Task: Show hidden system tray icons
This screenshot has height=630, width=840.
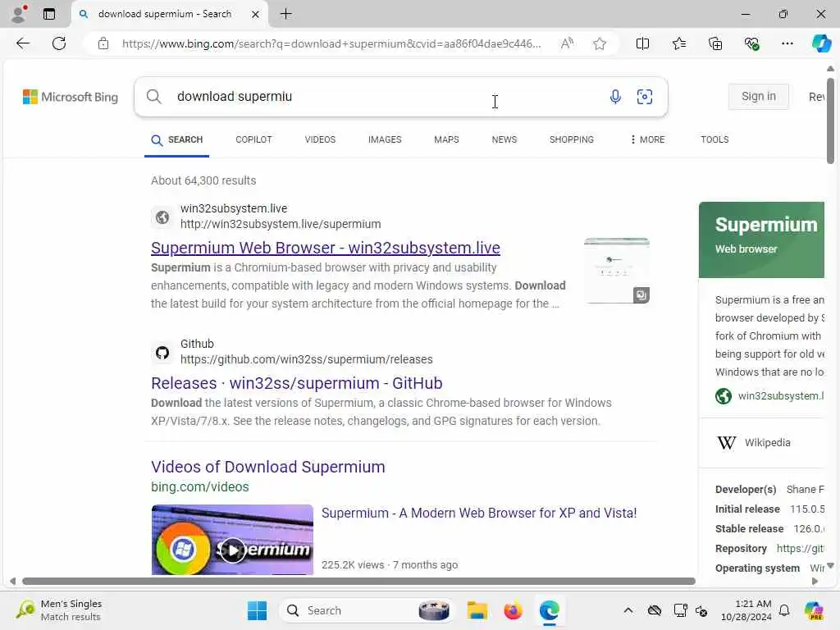Action: coord(628,610)
